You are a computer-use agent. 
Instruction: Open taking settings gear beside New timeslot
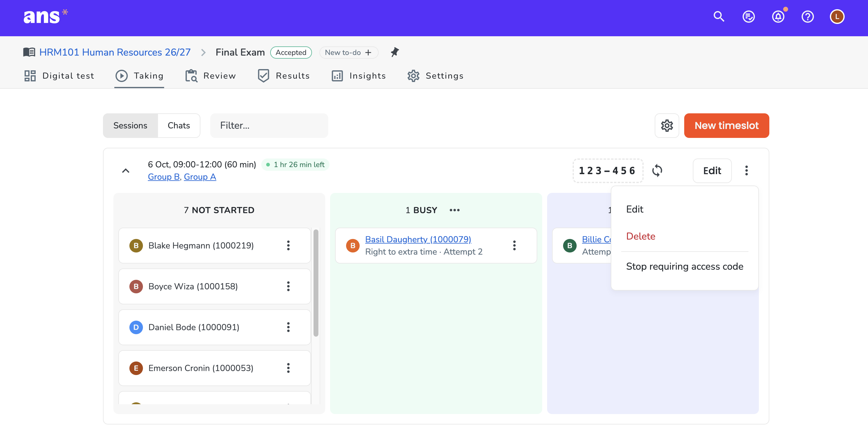click(x=667, y=126)
